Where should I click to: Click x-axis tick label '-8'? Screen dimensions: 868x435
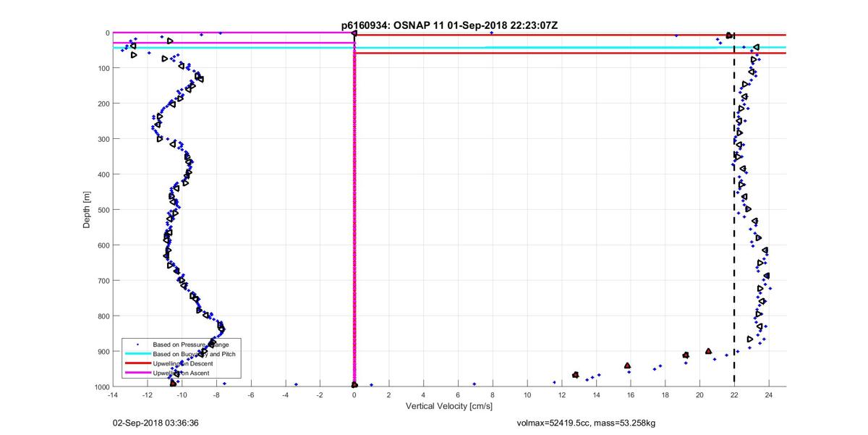216,395
